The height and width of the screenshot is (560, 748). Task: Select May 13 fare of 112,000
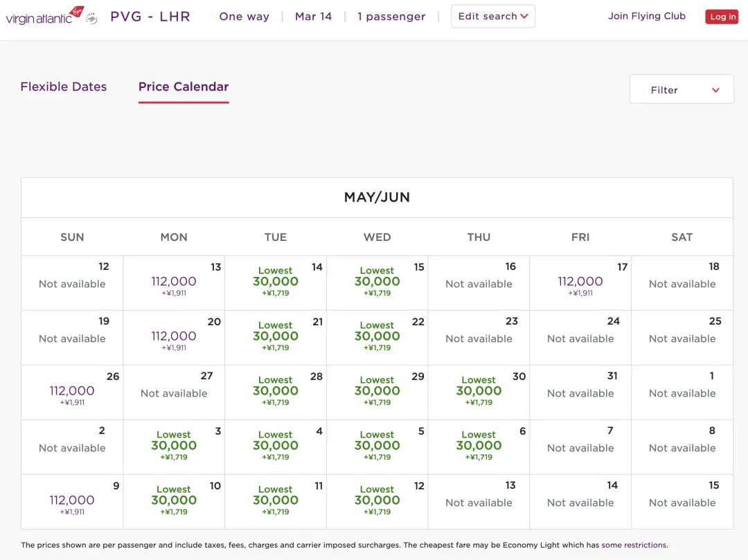click(174, 282)
